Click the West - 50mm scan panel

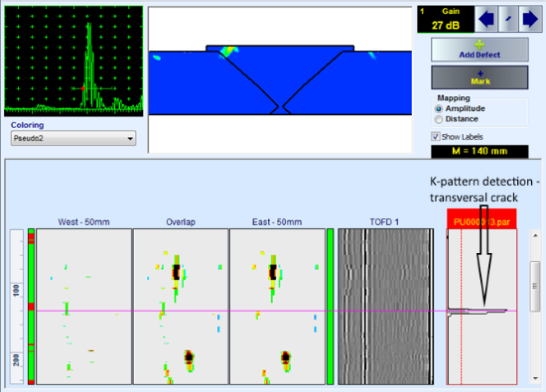[x=84, y=307]
